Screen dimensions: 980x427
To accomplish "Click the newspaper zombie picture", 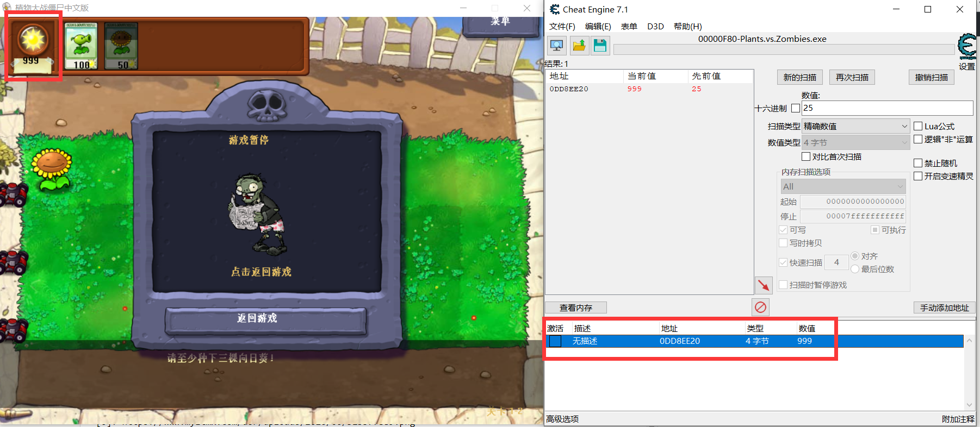I will [x=258, y=215].
